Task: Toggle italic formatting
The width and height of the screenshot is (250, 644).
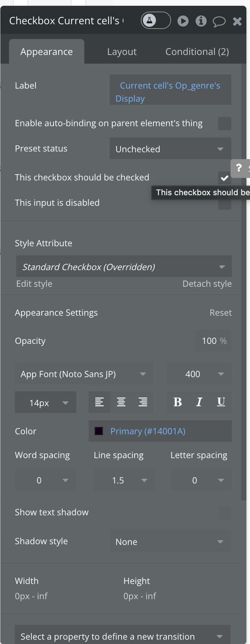Action: (x=199, y=402)
